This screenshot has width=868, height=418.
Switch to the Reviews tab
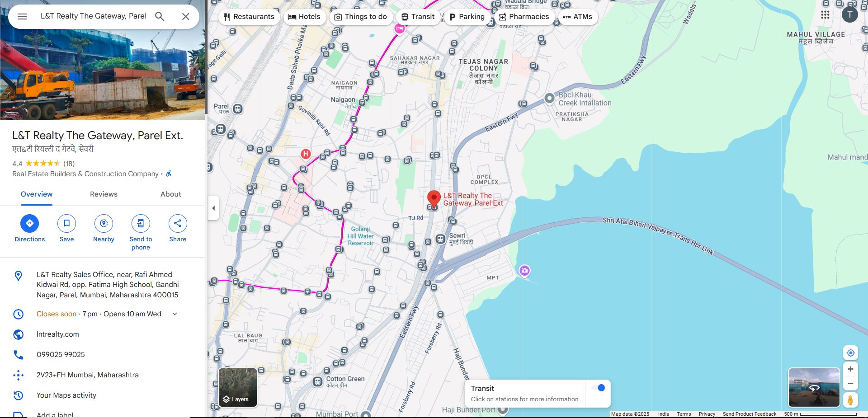[x=104, y=194]
